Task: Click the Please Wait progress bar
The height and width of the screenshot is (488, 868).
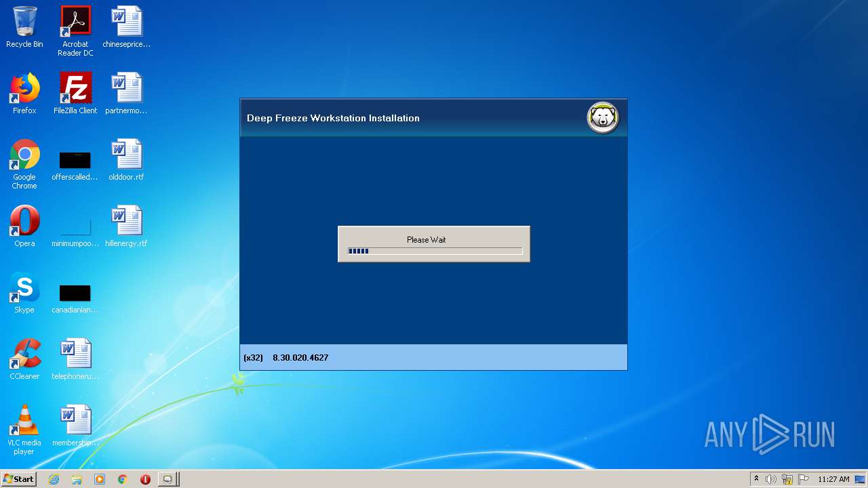Action: tap(435, 251)
